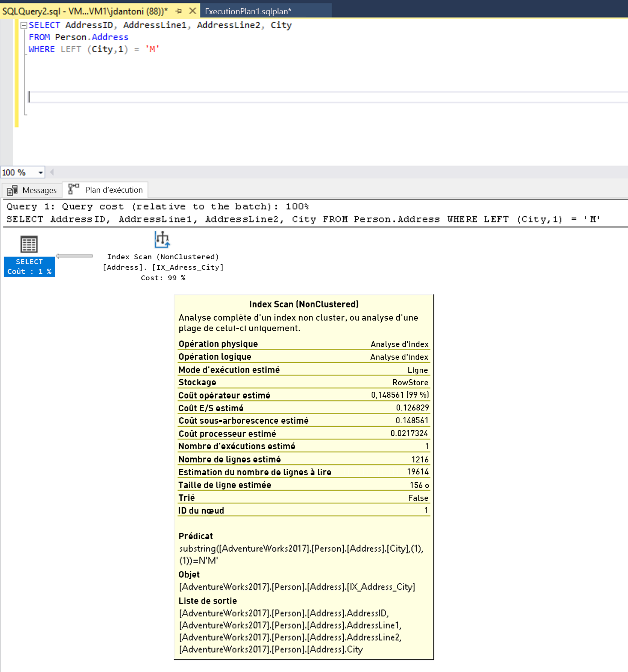Click the SELECT Coût : 1 % label
This screenshot has height=672, width=628.
tap(29, 267)
